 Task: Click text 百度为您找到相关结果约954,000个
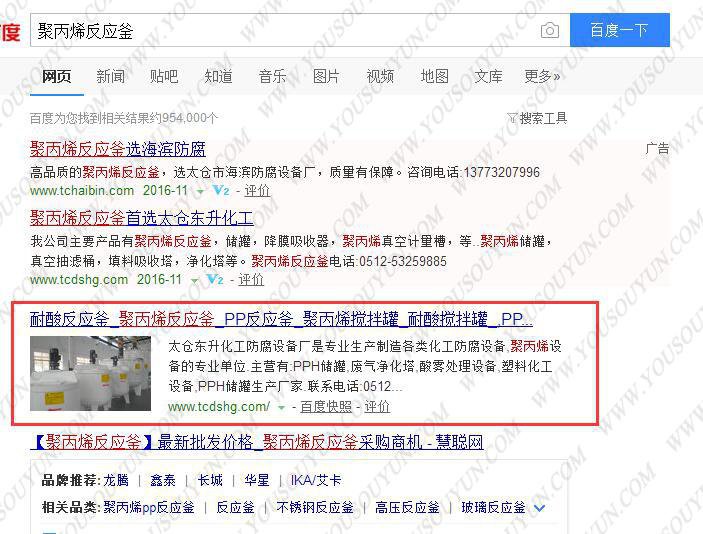(124, 118)
